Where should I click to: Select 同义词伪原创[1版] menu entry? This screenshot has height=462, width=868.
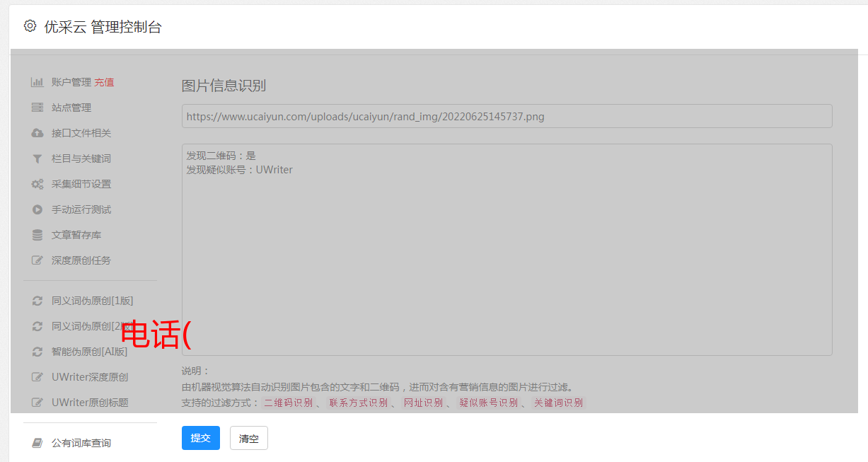pyautogui.click(x=93, y=301)
